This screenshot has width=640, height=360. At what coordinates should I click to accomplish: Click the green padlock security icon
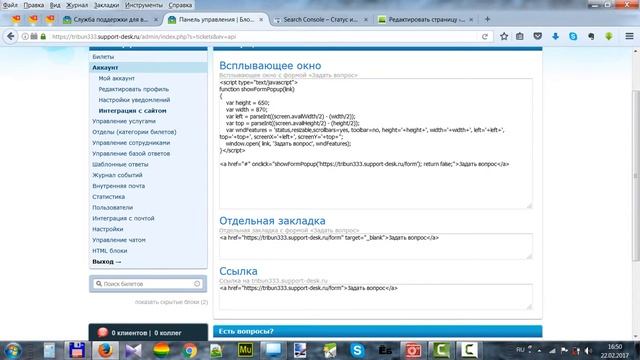click(43, 36)
